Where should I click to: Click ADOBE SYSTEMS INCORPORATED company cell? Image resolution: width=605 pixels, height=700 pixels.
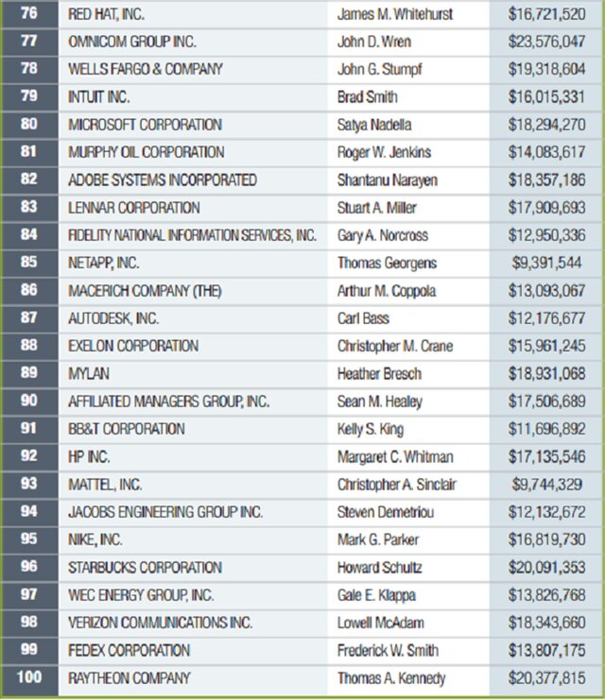click(163, 179)
